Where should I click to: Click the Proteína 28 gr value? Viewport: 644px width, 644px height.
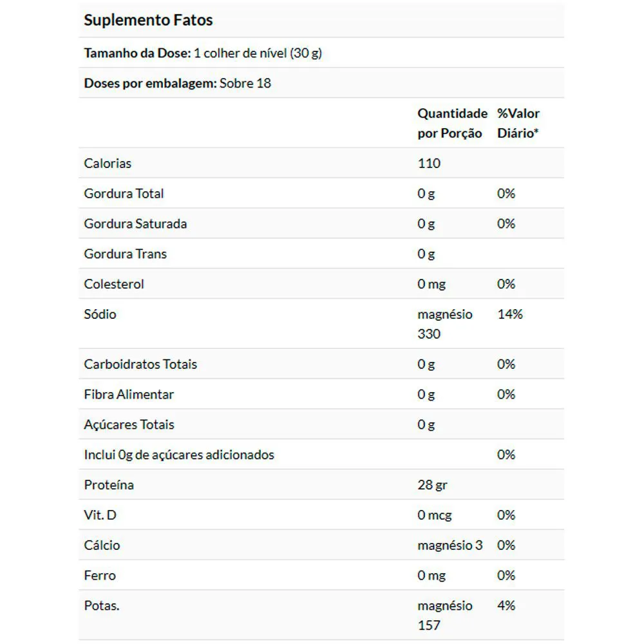tap(432, 485)
